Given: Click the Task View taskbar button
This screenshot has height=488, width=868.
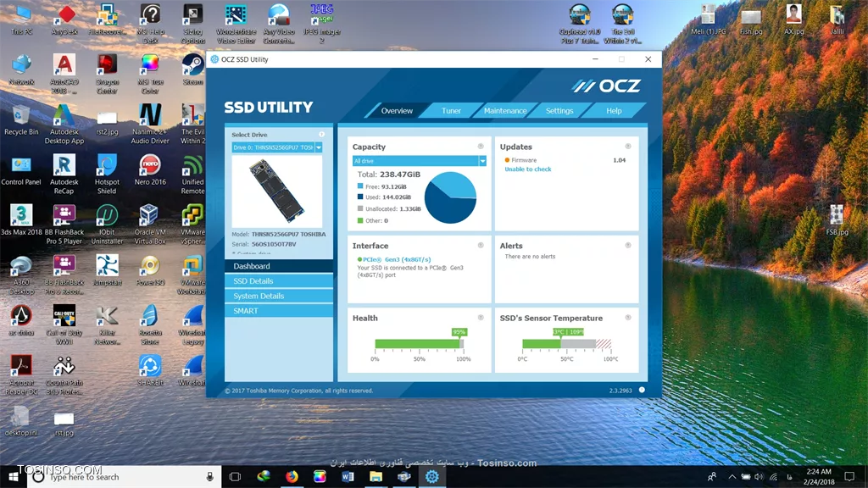Looking at the screenshot, I should click(235, 476).
